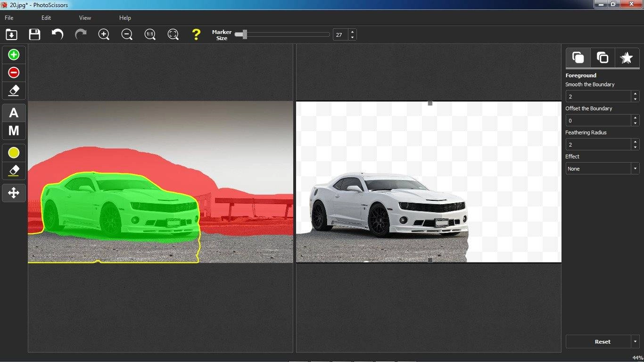Open the Foreground settings tab
644x362 pixels.
pos(578,58)
